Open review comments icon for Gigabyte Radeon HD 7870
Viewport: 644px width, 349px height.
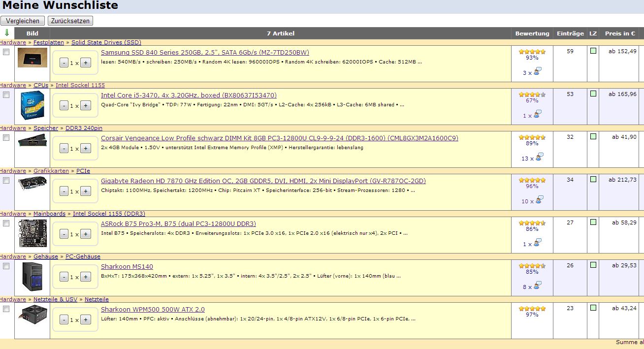click(x=540, y=200)
